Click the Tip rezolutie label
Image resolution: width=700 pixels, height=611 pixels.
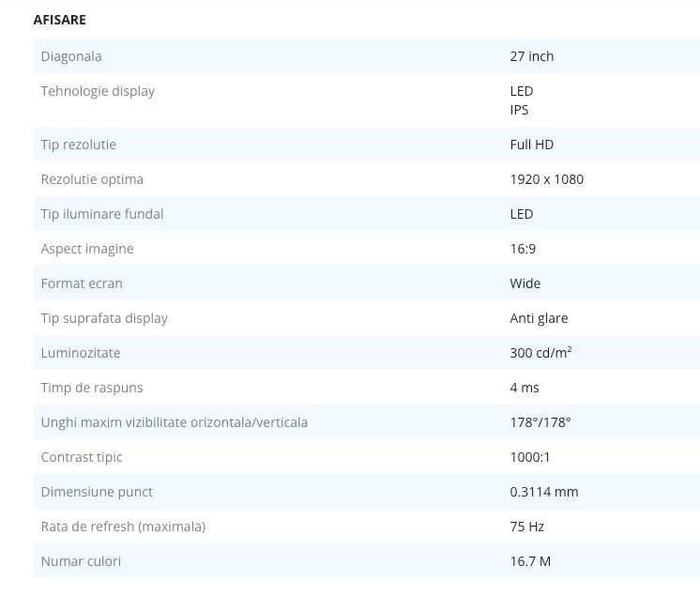pos(79,145)
